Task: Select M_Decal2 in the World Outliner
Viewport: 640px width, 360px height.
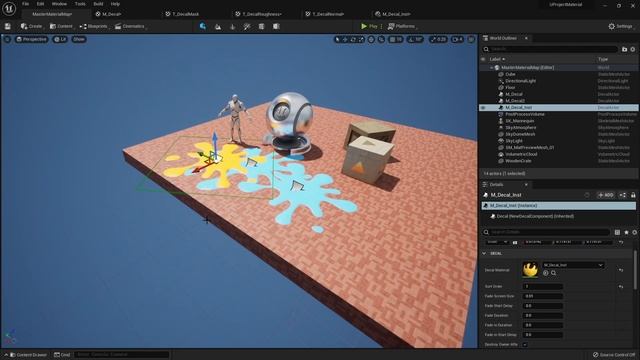Action: click(x=515, y=101)
